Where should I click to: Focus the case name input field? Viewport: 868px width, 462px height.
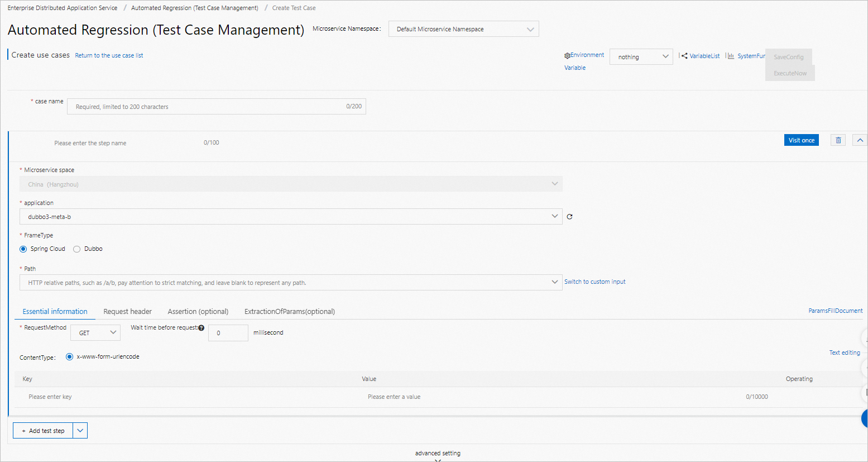217,107
